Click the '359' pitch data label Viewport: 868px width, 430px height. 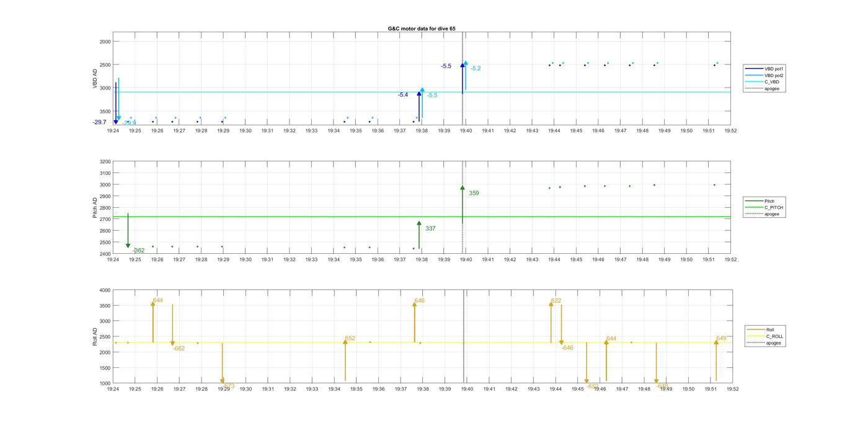point(474,194)
